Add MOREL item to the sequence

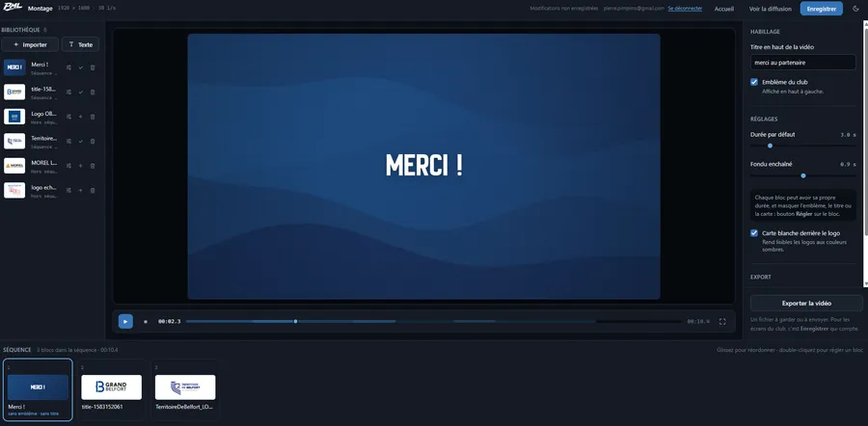(81, 166)
